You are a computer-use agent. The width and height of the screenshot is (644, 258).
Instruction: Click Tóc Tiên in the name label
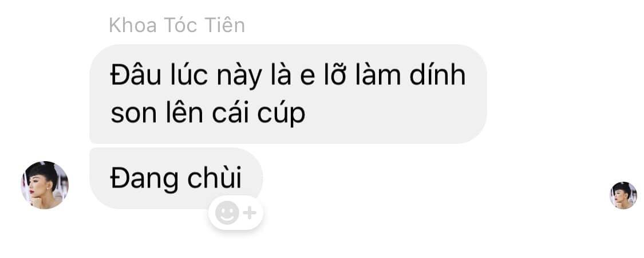coord(204,25)
